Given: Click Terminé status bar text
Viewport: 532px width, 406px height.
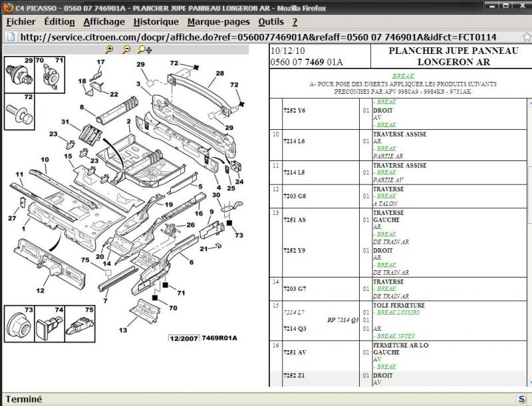Looking at the screenshot, I should click(23, 399).
